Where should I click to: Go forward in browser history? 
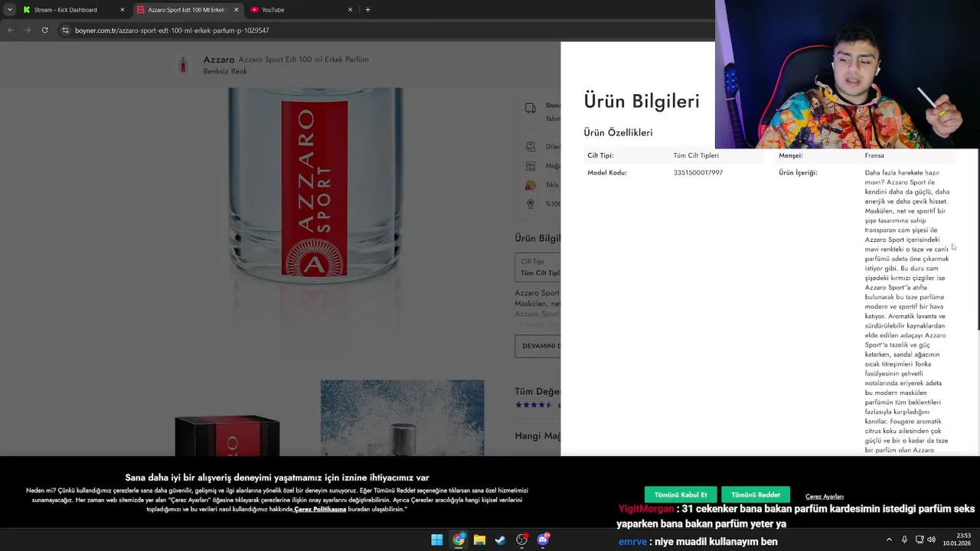click(x=28, y=30)
